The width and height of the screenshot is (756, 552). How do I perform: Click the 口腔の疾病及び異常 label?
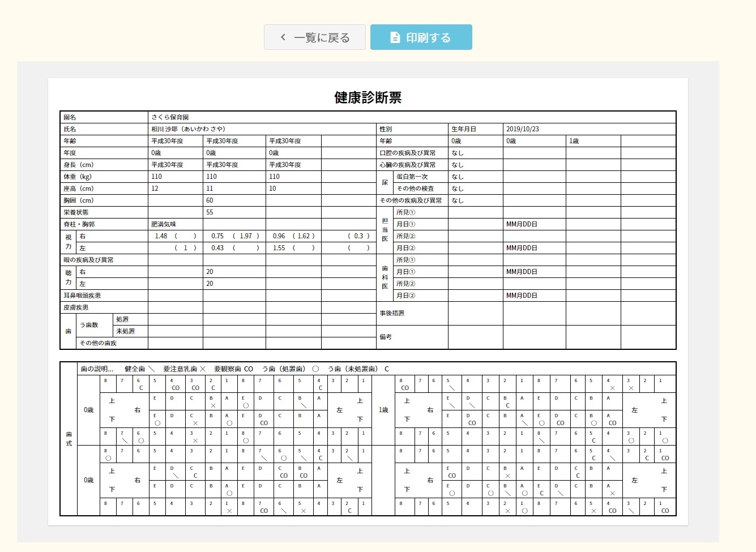point(408,153)
